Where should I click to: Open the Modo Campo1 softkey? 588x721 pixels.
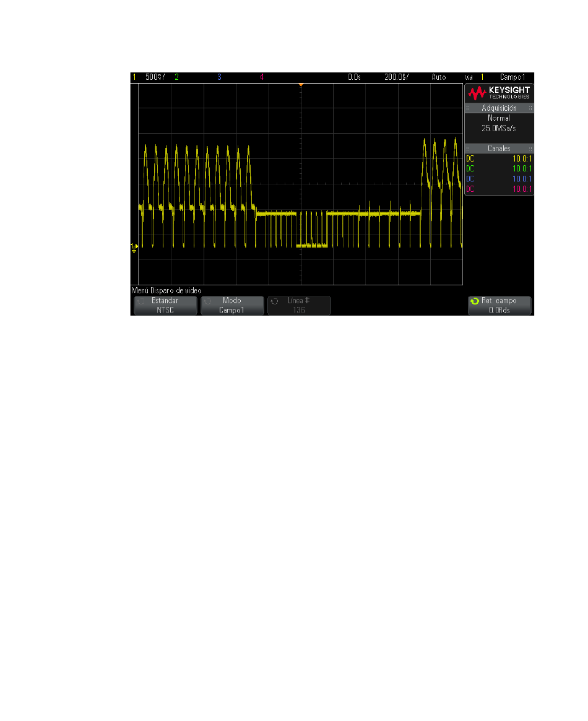point(232,305)
